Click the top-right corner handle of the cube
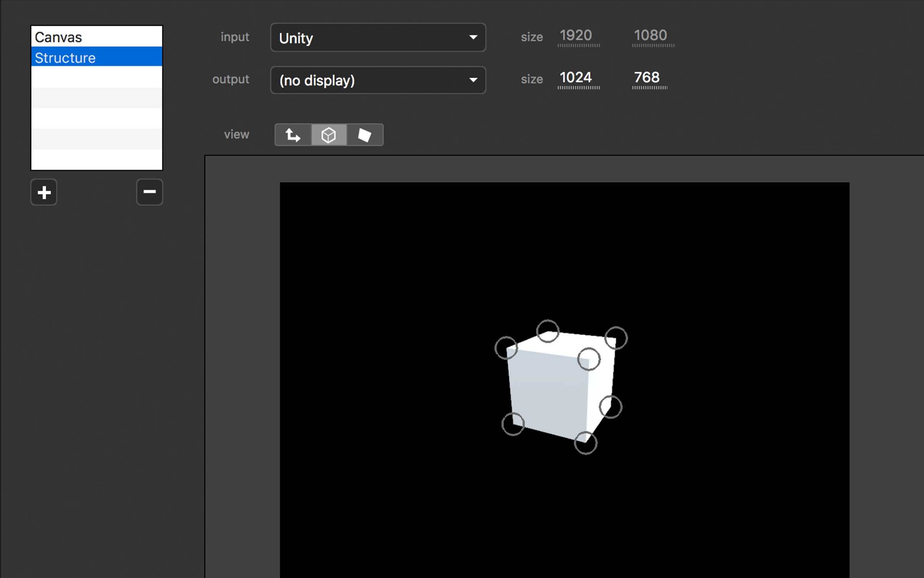The image size is (924, 578). 616,338
